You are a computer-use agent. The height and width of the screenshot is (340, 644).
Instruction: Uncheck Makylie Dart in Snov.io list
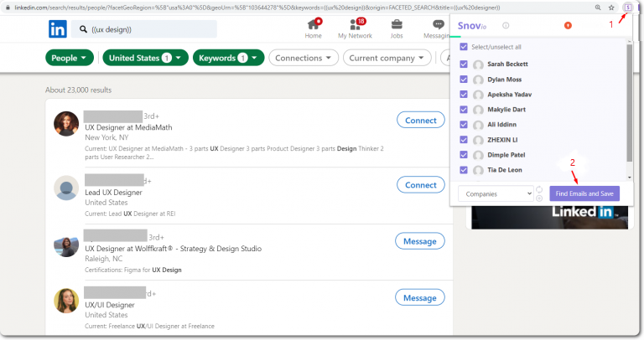pyautogui.click(x=464, y=110)
